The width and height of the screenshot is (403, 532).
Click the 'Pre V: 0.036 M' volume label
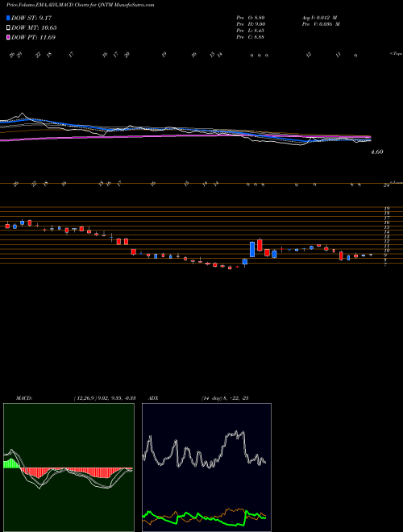[x=322, y=24]
